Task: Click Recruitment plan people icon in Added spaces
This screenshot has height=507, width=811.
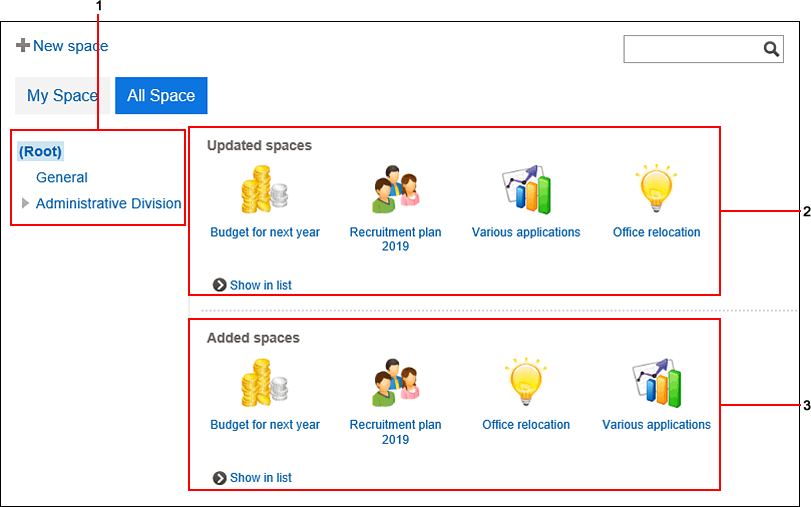Action: pyautogui.click(x=396, y=382)
